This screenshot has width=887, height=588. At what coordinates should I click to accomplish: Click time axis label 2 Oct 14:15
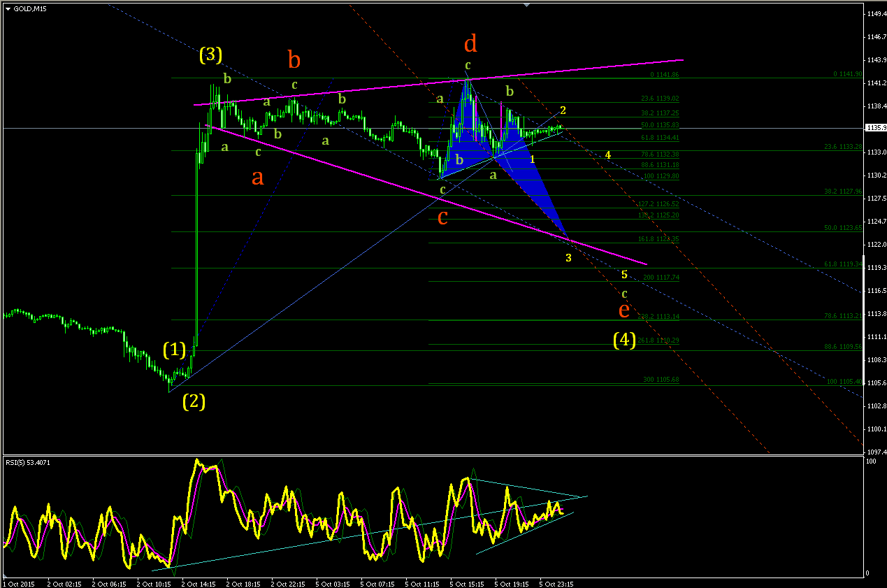(199, 583)
